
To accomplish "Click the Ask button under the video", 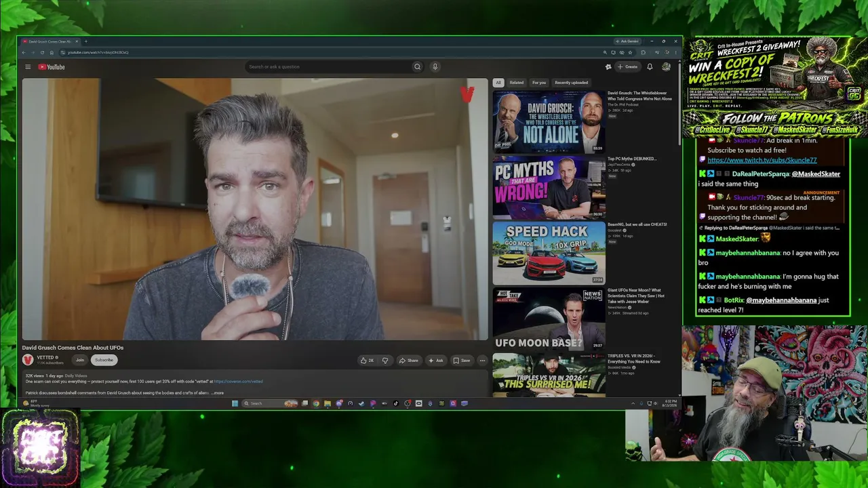I will [x=435, y=361].
